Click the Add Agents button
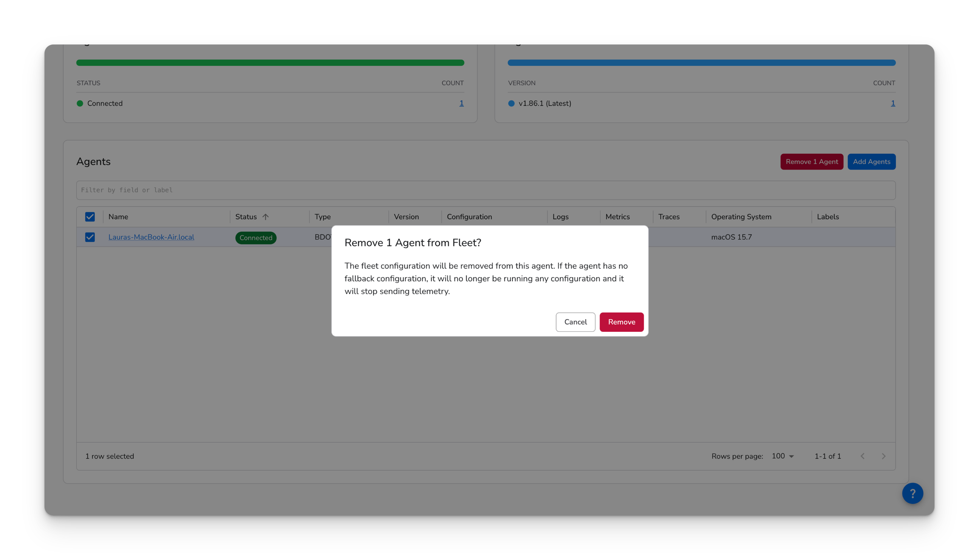 [x=871, y=161]
